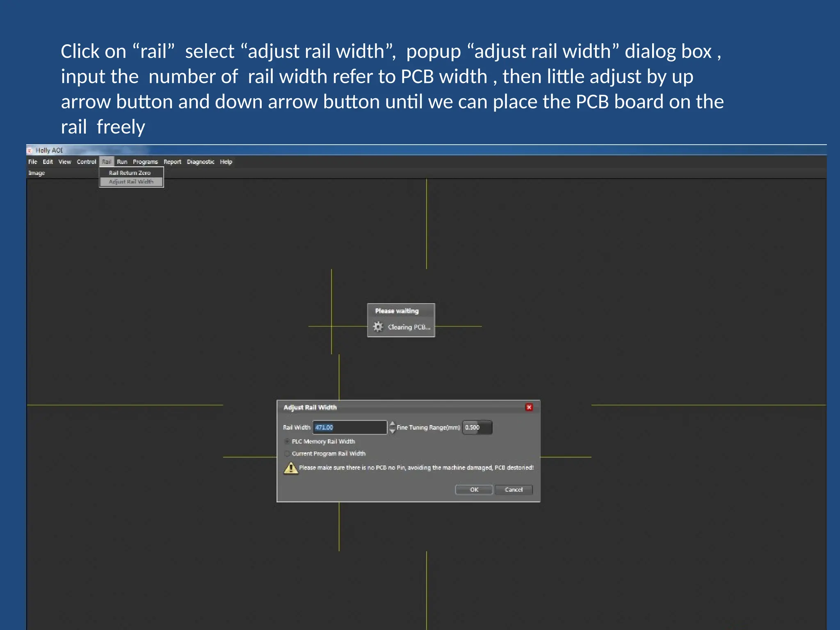Click the warning triangle icon in dialog
The height and width of the screenshot is (630, 840).
click(x=291, y=468)
